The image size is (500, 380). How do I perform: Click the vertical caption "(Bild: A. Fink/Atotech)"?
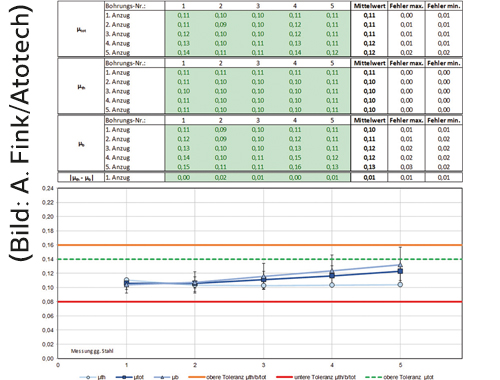coord(21,132)
